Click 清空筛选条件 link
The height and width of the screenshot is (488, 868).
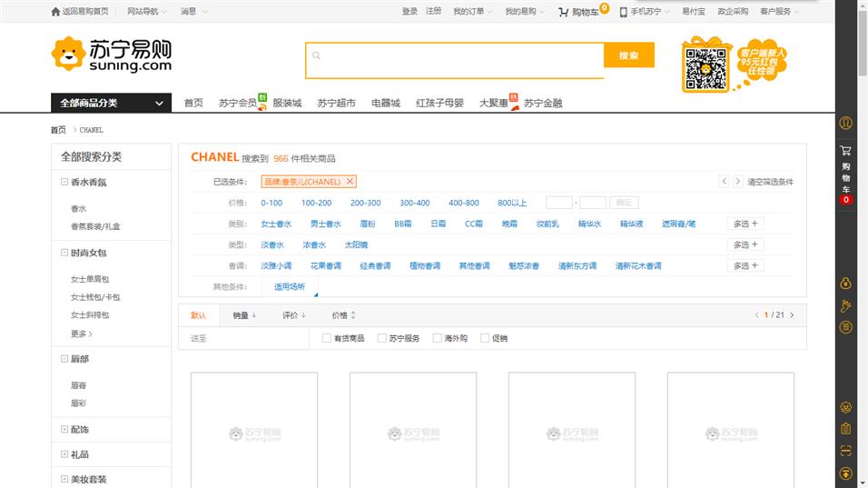coord(770,182)
